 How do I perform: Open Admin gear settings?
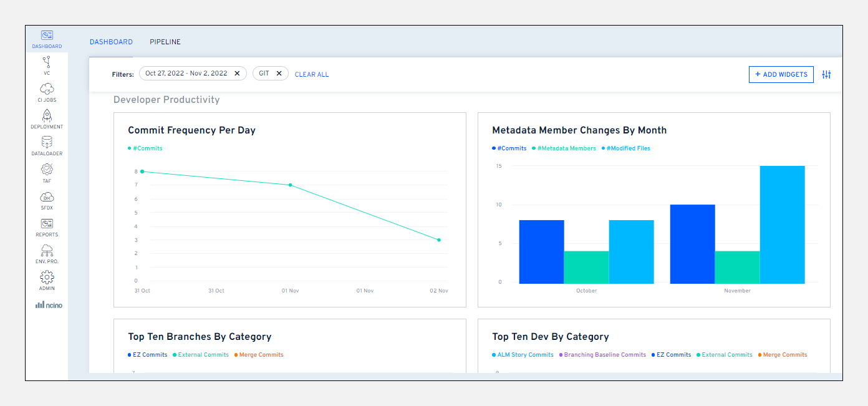coord(47,278)
